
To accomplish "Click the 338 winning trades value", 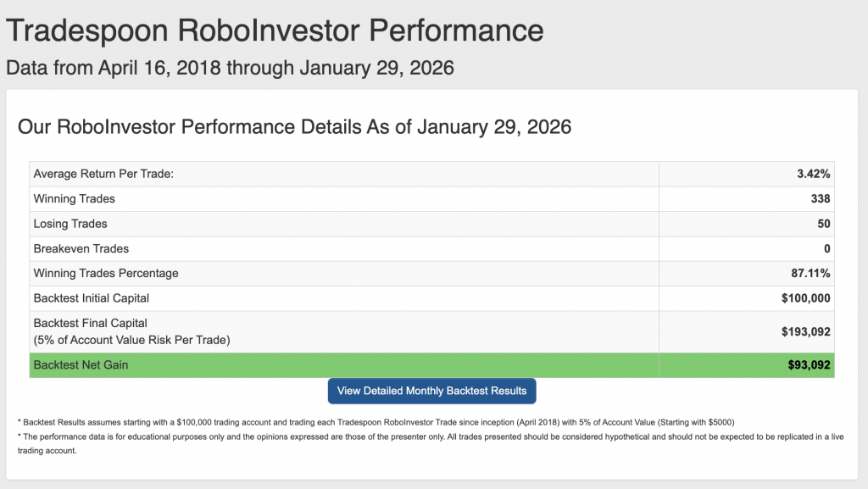I will [820, 198].
